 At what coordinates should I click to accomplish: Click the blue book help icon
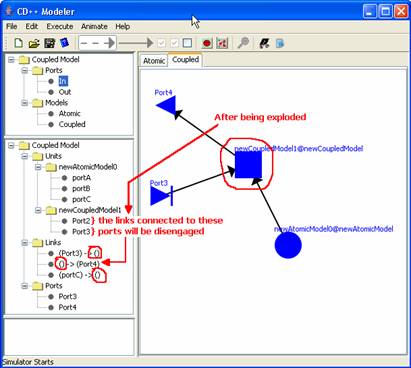[x=65, y=43]
